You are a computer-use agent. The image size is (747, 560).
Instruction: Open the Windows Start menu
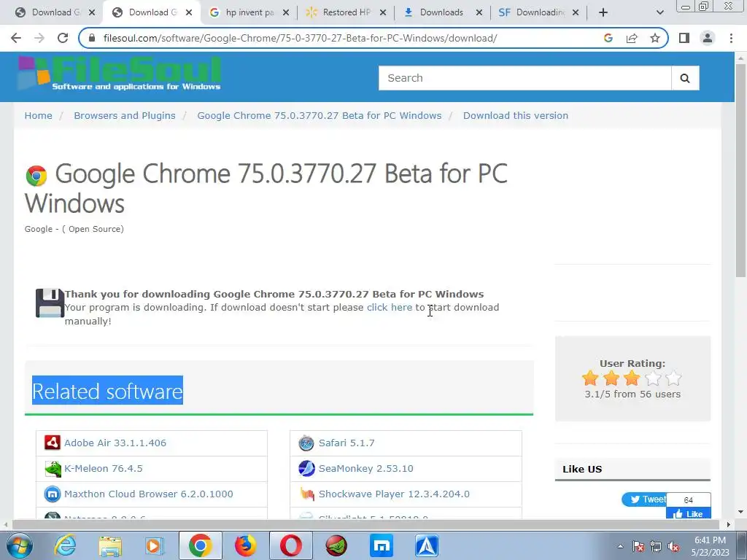point(19,545)
